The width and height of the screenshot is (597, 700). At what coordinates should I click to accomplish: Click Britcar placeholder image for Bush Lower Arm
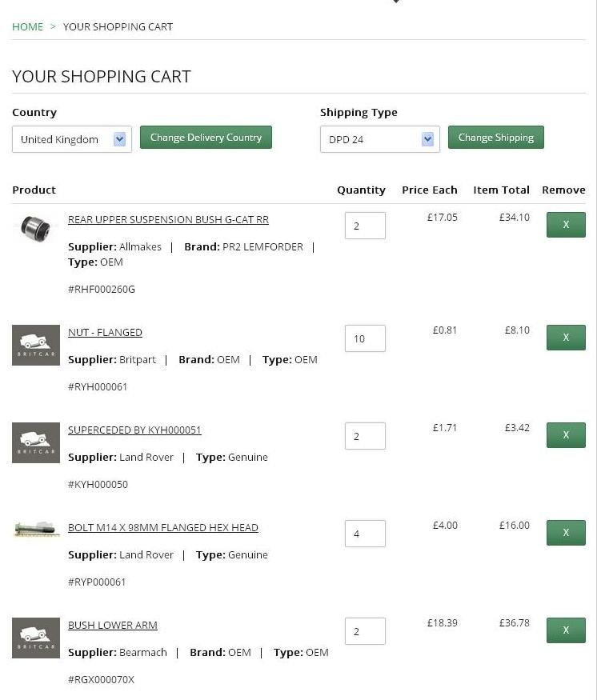36,638
